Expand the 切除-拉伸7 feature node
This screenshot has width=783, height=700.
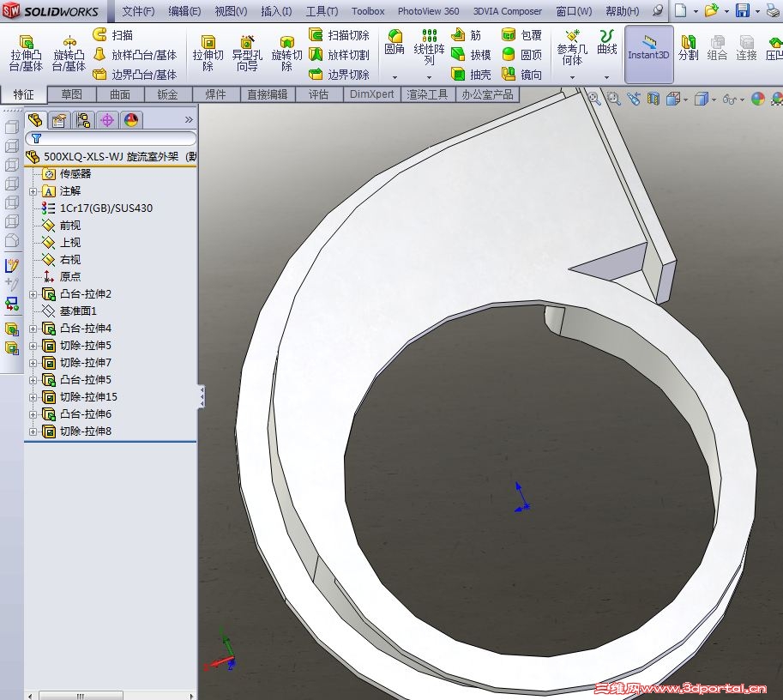point(33,363)
